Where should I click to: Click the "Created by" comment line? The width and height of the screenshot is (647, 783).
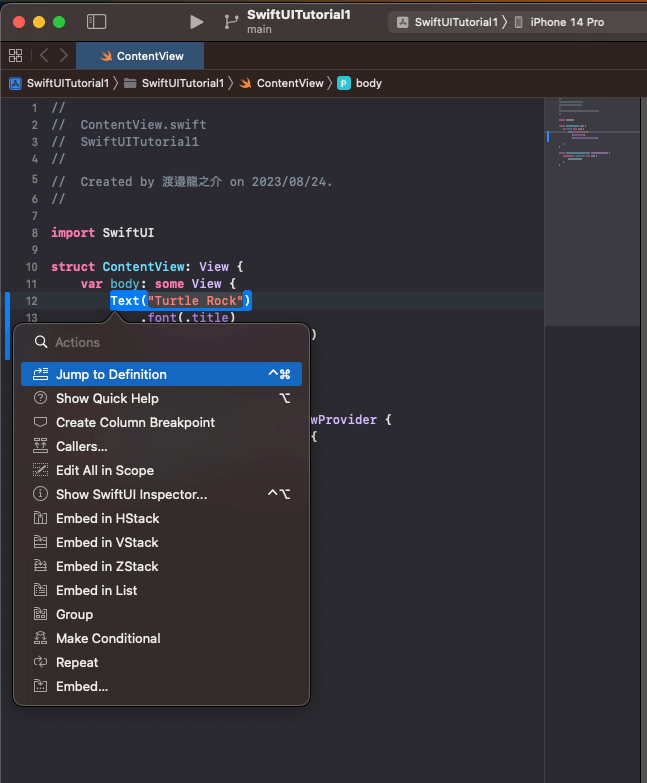point(192,182)
